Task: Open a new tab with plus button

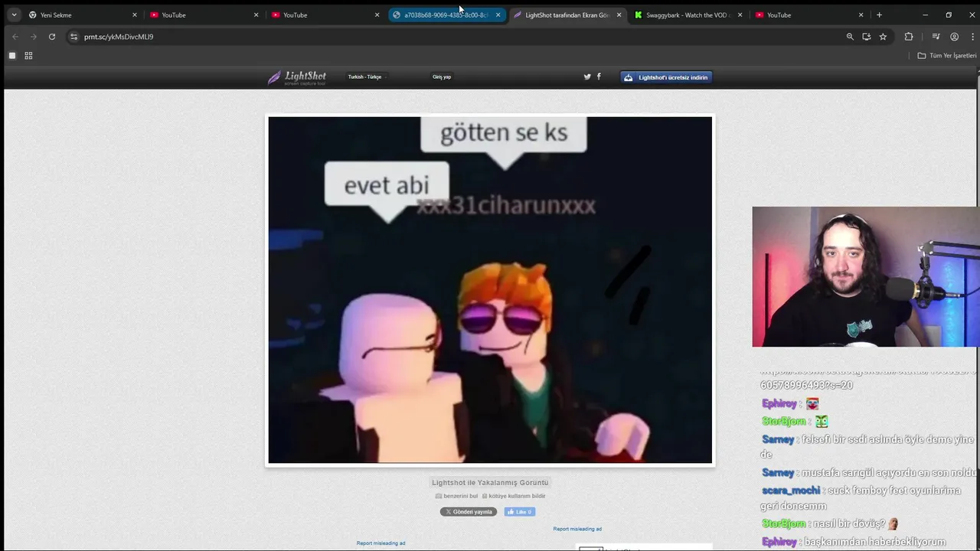Action: coord(879,15)
